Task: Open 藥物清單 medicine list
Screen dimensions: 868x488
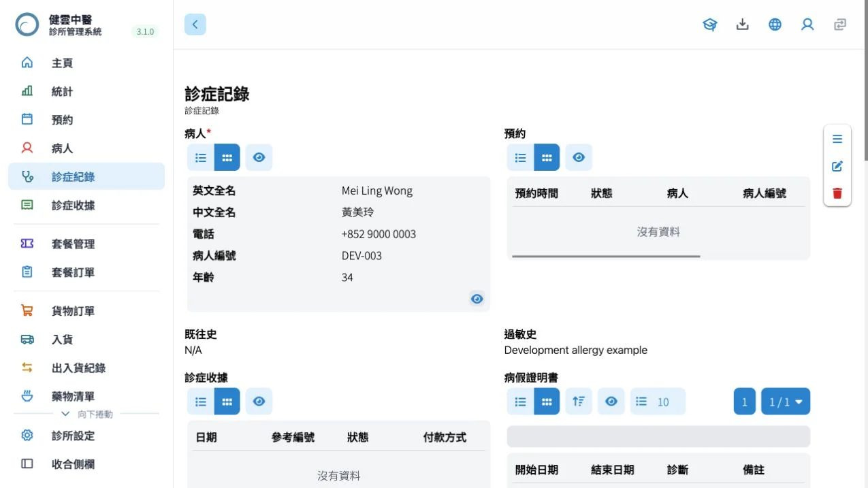Action: [x=86, y=396]
